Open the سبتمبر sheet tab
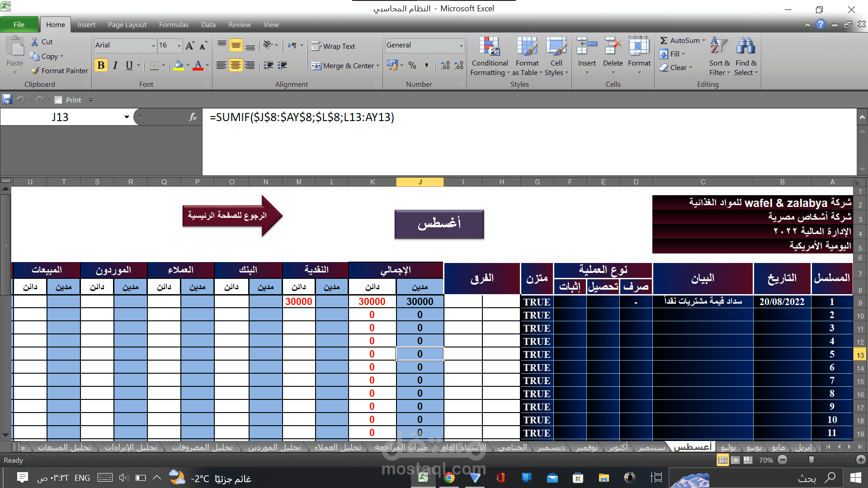Viewport: 868px width, 488px height. coord(651,447)
